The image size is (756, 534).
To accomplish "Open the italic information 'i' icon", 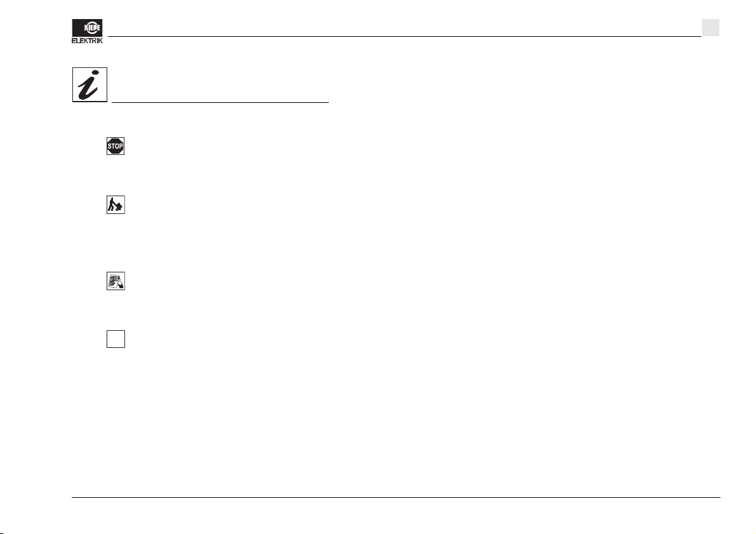I will click(90, 84).
